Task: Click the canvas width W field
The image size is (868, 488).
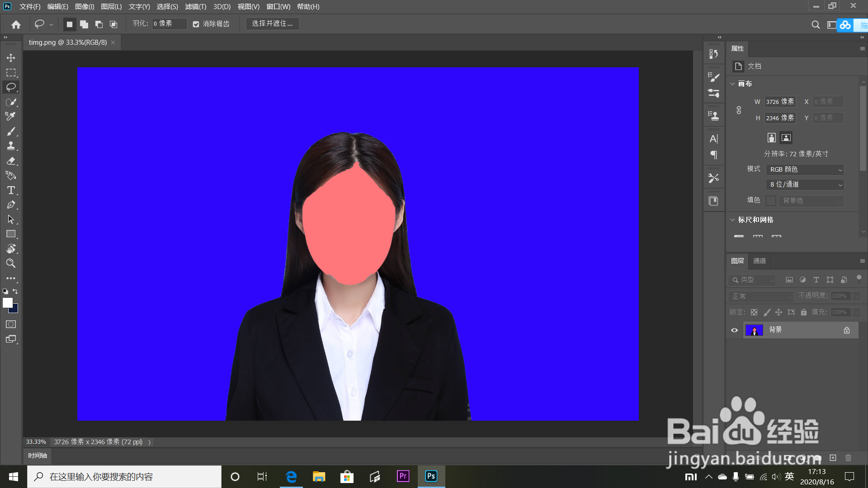Action: (779, 102)
